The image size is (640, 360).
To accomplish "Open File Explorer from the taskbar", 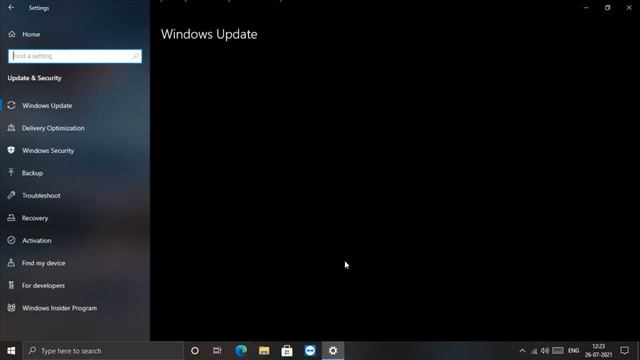I will (x=264, y=351).
